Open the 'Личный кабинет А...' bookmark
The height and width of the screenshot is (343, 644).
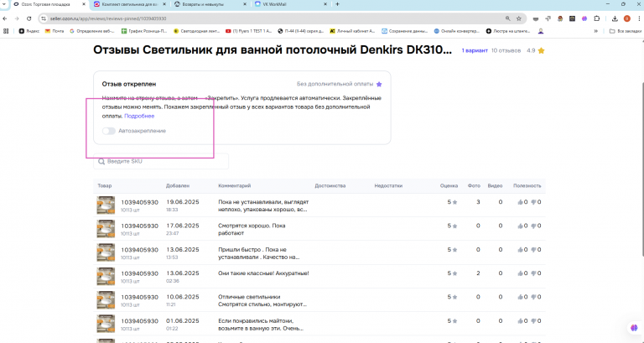(x=352, y=31)
